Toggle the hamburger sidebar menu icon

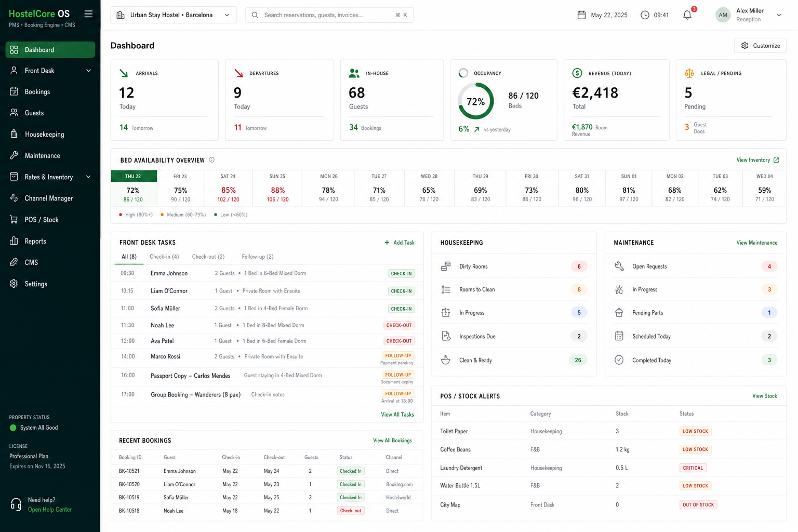pyautogui.click(x=88, y=14)
